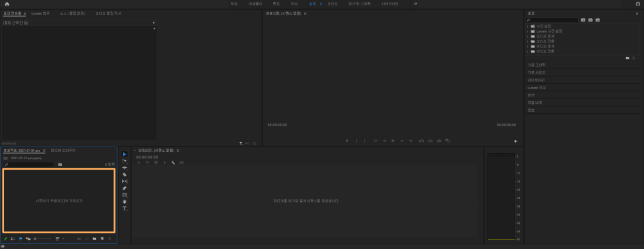Switch Project panel to Freeform view
The height and width of the screenshot is (249, 644).
pyautogui.click(x=29, y=238)
